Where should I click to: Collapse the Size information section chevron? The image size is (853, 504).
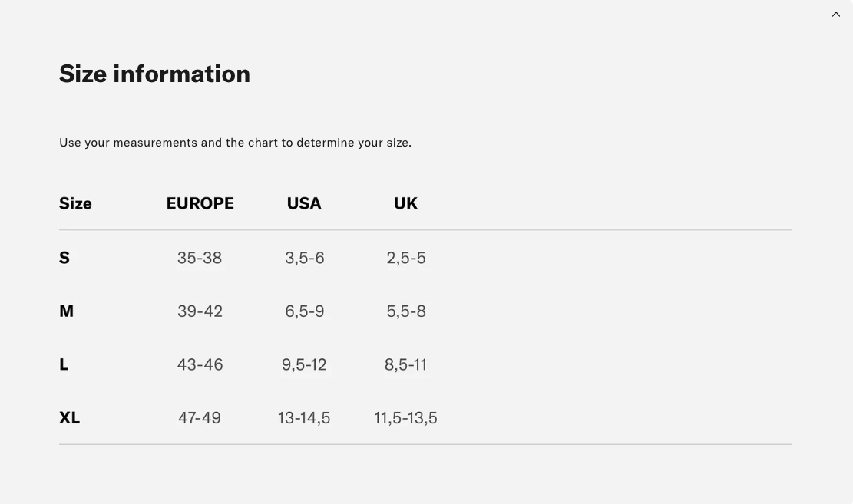[836, 15]
